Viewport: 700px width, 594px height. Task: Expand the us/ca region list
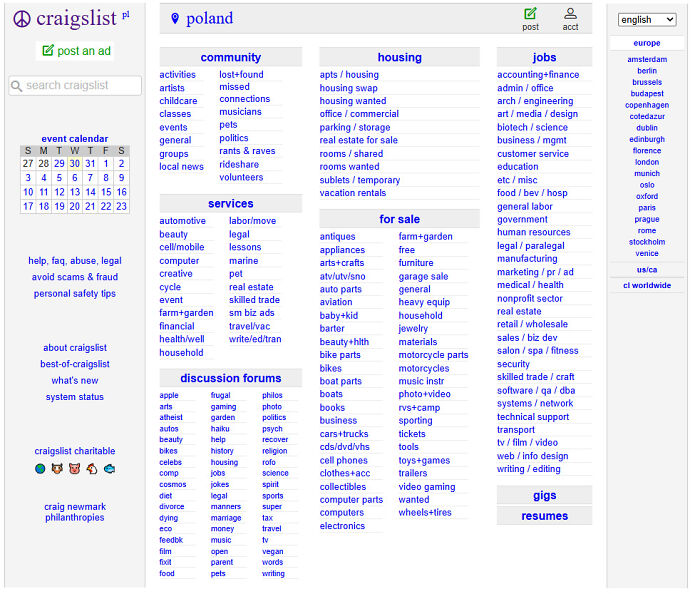click(x=647, y=269)
